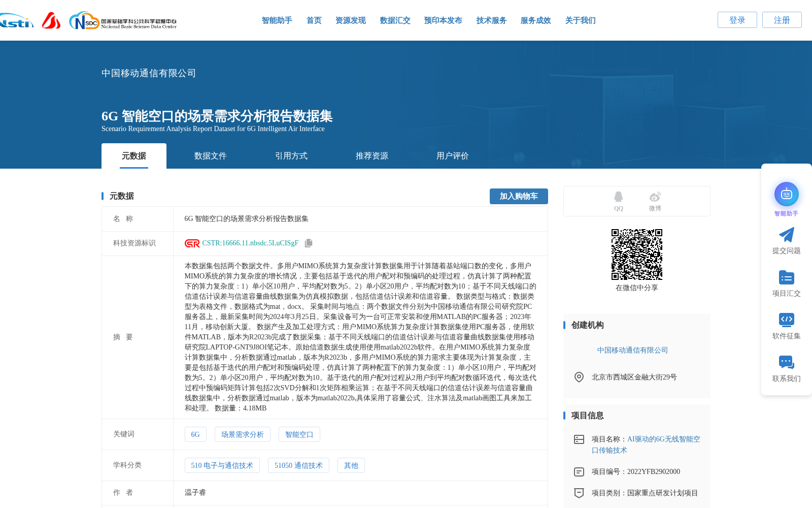
Task: Copy the CSTR identifier with the copy icon
Action: coord(309,243)
